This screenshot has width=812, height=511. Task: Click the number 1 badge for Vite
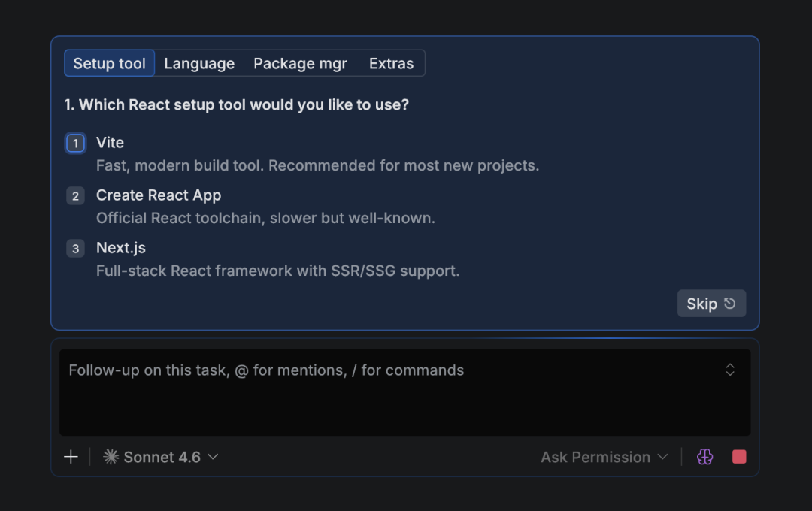[x=75, y=144]
